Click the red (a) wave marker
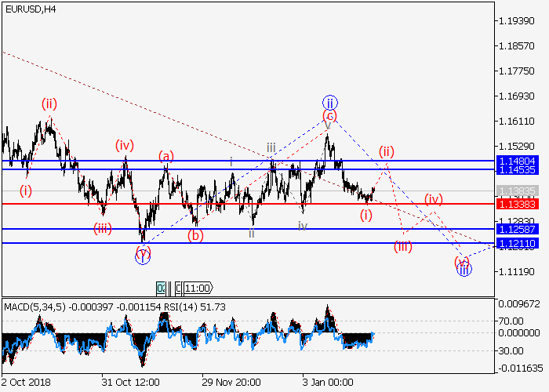The width and height of the screenshot is (549, 392). [165, 156]
